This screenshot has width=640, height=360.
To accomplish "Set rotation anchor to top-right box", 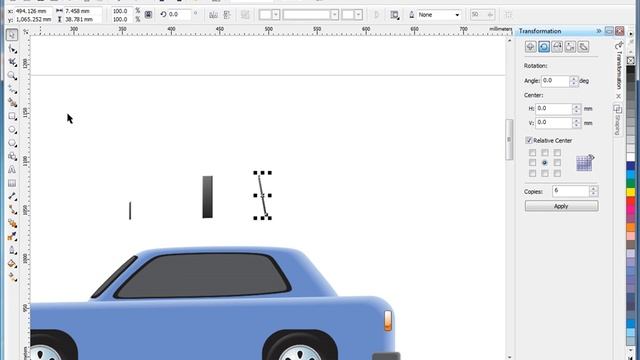I will tap(557, 153).
